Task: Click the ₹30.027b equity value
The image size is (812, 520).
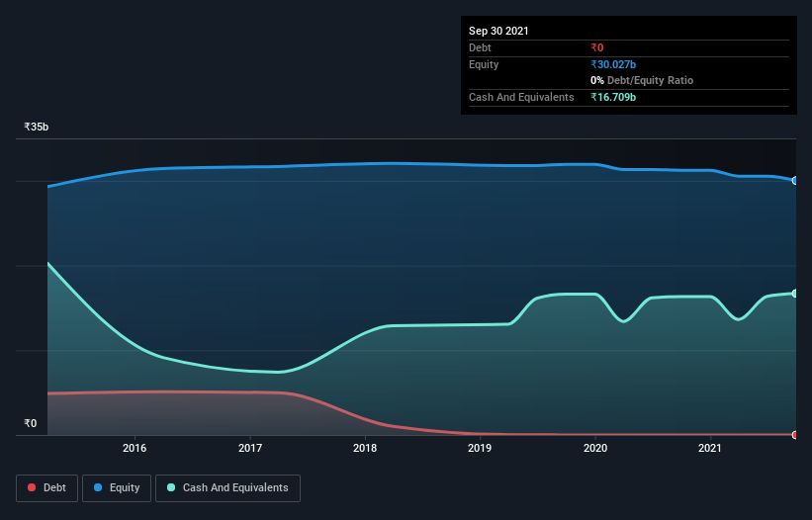Action: tap(613, 64)
